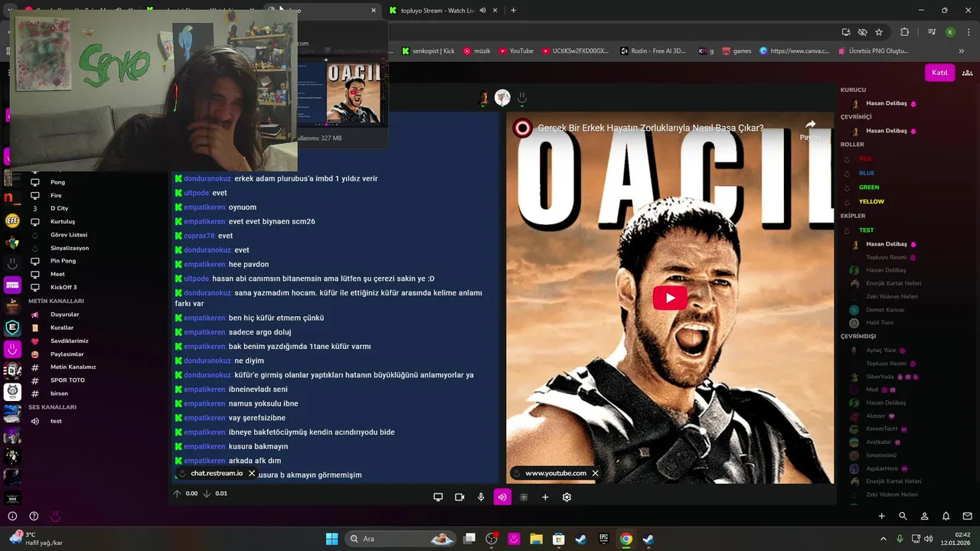The width and height of the screenshot is (980, 551).
Task: Collapse the METİN KANALLARI section
Action: coord(56,301)
